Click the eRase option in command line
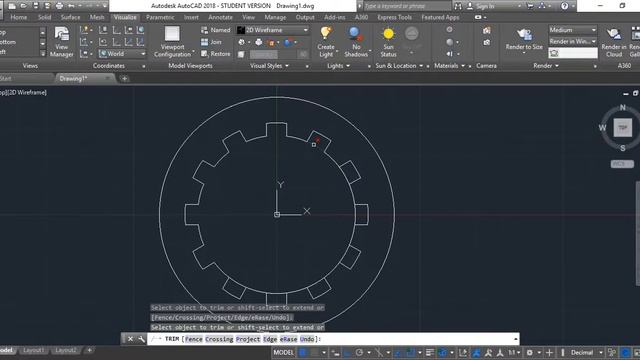The height and width of the screenshot is (360, 640). pos(288,339)
